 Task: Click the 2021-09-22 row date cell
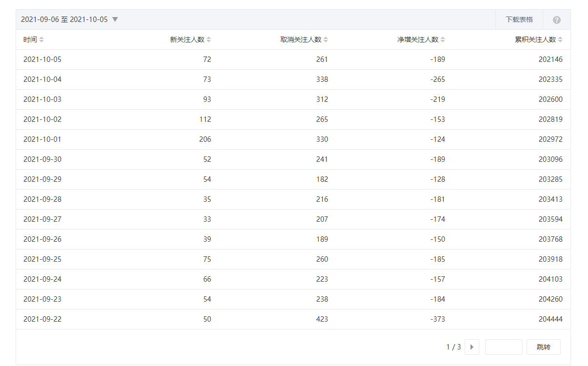[42, 319]
